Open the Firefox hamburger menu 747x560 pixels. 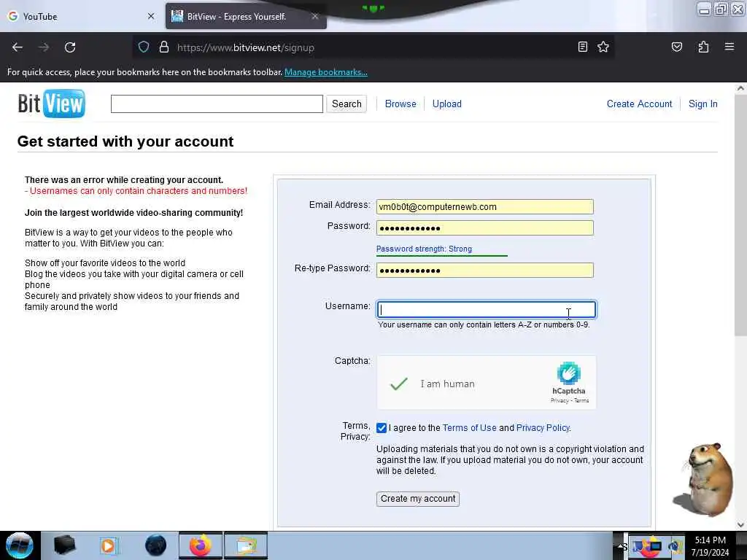(x=729, y=47)
